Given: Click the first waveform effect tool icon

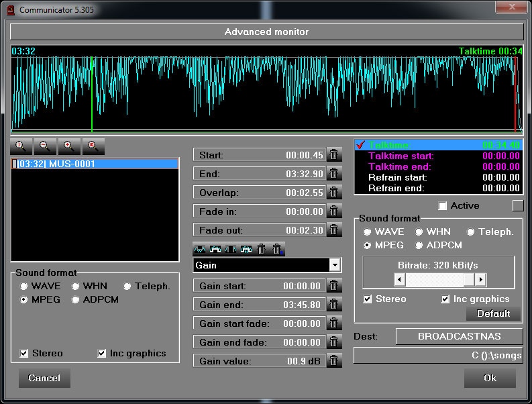Looking at the screenshot, I should 200,250.
